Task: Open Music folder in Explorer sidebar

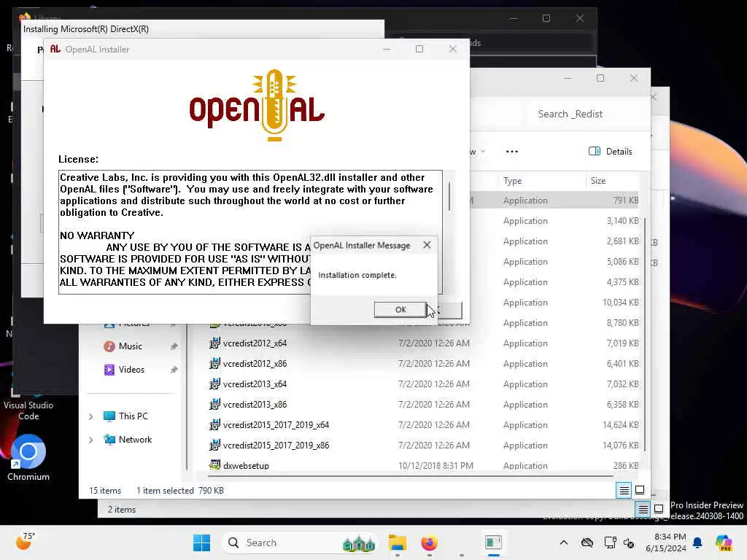Action: [x=130, y=346]
